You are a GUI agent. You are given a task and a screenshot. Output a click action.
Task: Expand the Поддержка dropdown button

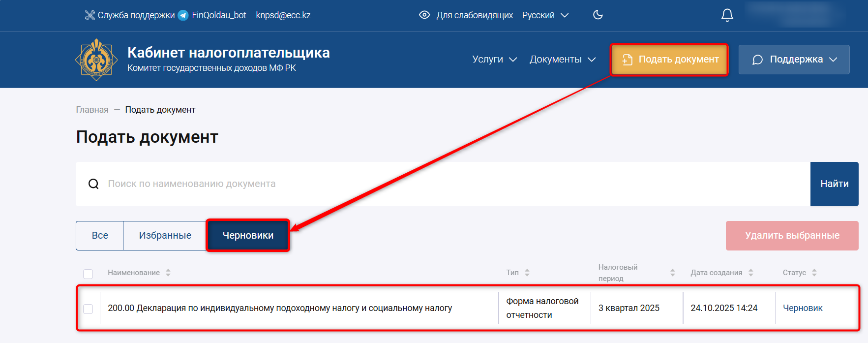tap(794, 60)
